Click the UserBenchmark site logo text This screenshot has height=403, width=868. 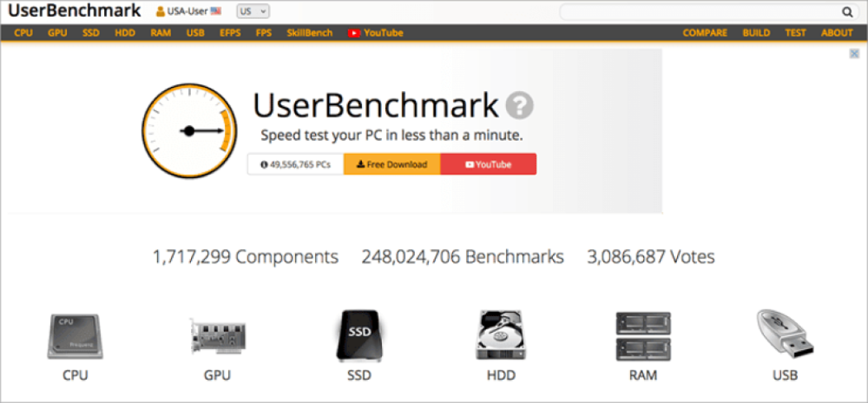click(x=74, y=11)
